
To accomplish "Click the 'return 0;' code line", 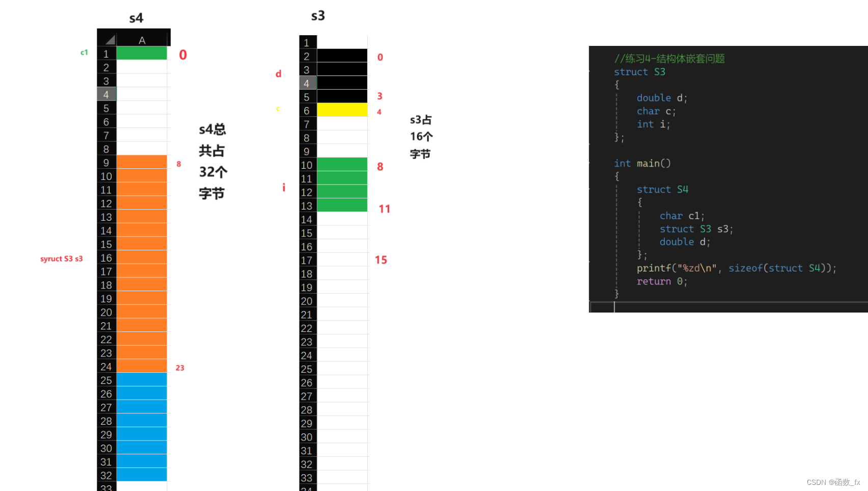I will pos(662,281).
